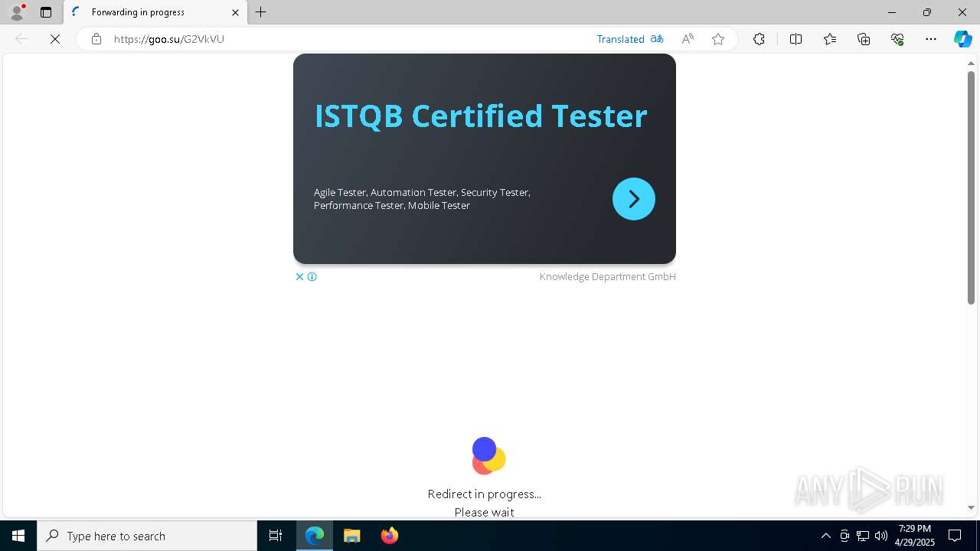Activate Read aloud
The image size is (980, 551).
(688, 39)
